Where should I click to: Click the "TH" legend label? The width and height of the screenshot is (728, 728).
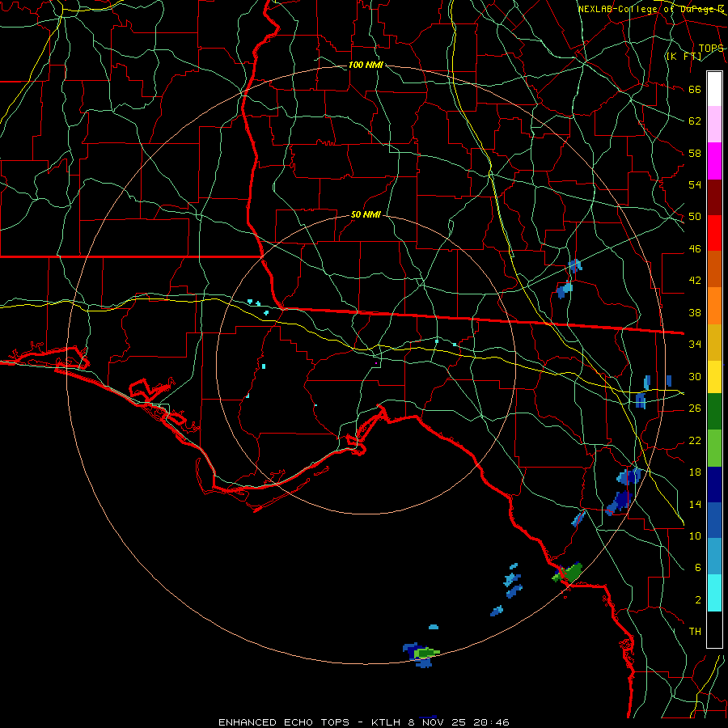pos(695,632)
